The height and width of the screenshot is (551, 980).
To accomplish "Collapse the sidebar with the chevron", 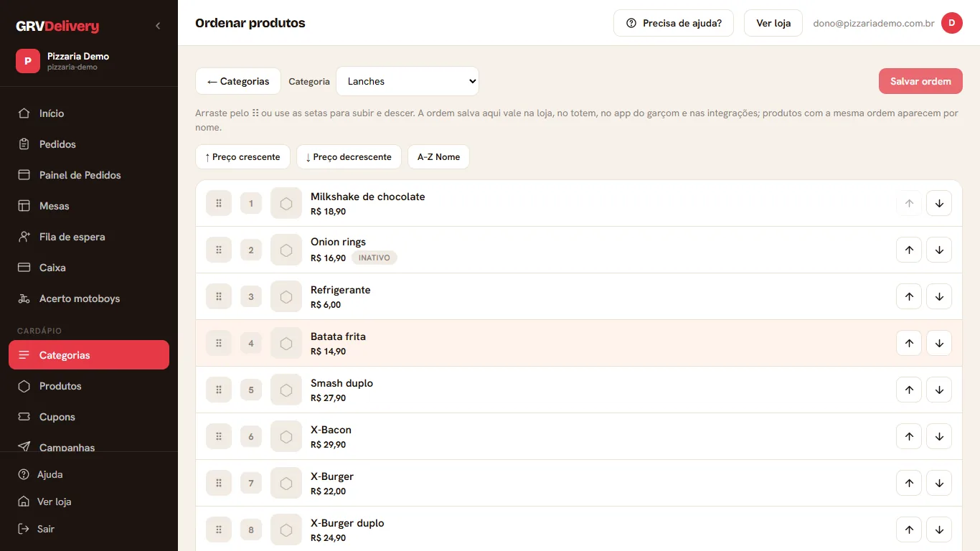I will coord(158,26).
